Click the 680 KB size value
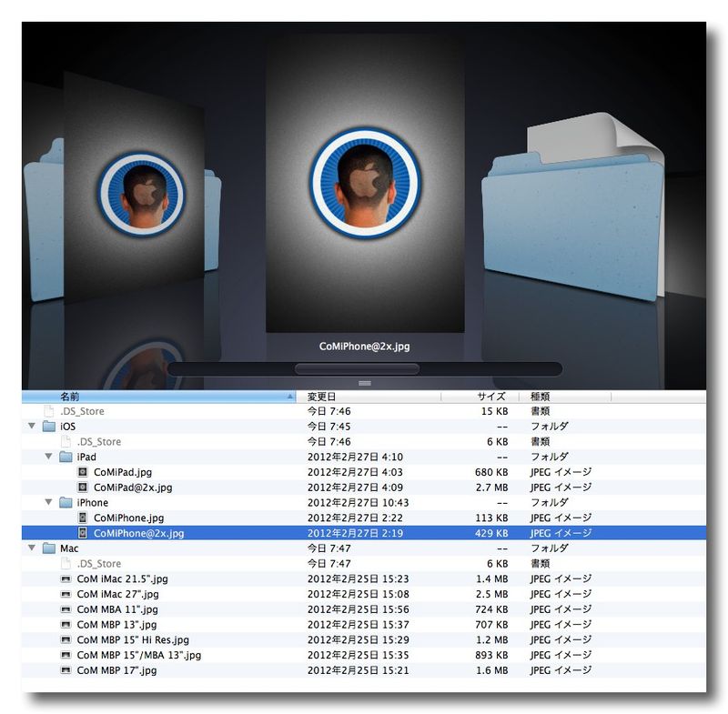Image resolution: width=728 pixels, height=714 pixels. [x=491, y=472]
